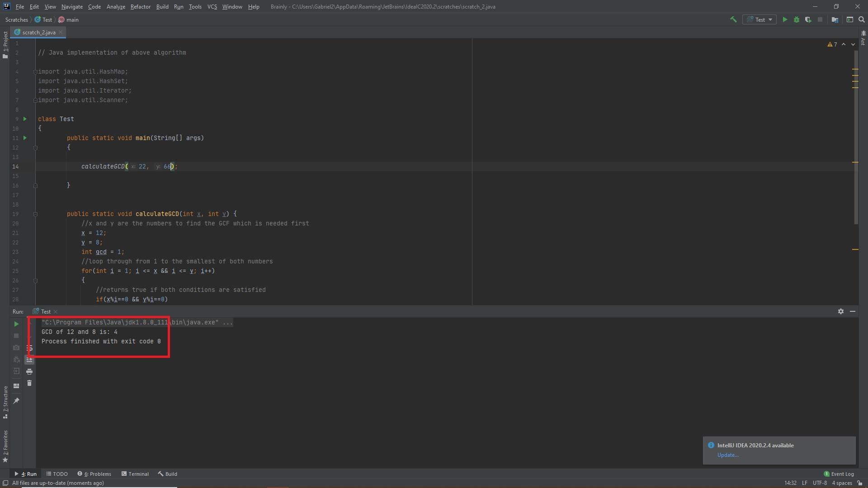Pin the Run tab
Viewport: 868px width, 488px height.
tap(16, 401)
